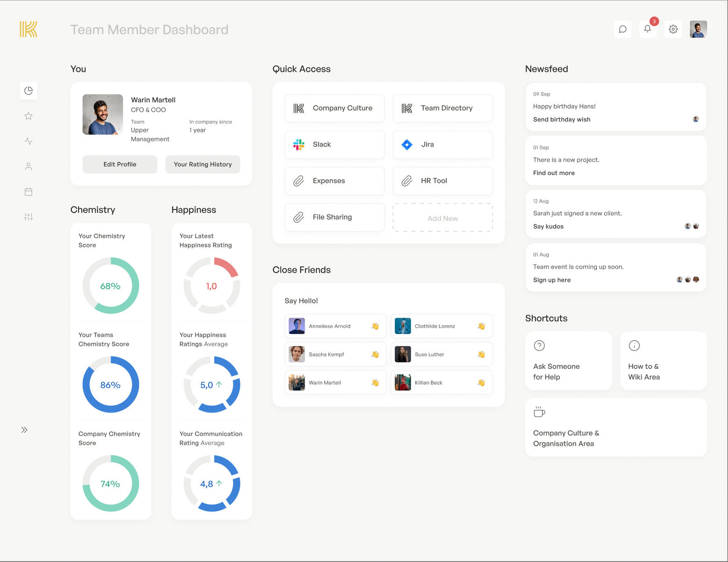Expand the sidebar with double chevron
The width and height of the screenshot is (728, 562).
click(x=24, y=430)
